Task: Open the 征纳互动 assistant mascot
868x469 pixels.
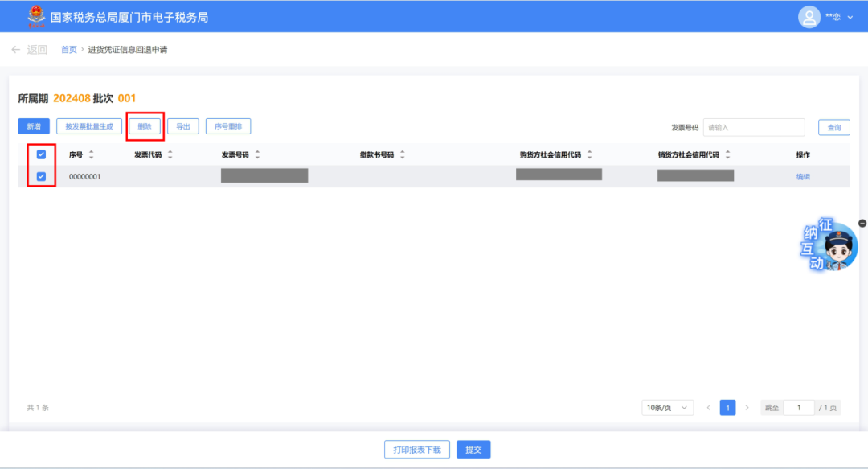Action: click(x=829, y=245)
